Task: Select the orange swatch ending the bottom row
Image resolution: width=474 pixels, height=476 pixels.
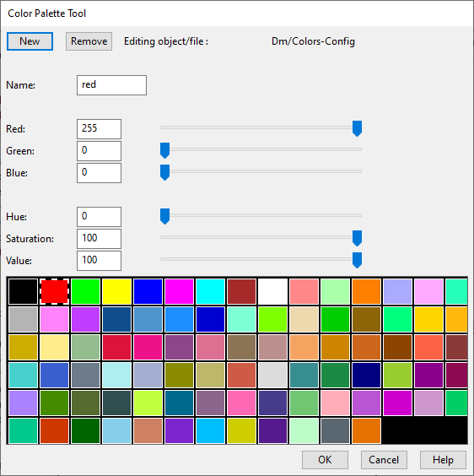Action: [x=366, y=430]
